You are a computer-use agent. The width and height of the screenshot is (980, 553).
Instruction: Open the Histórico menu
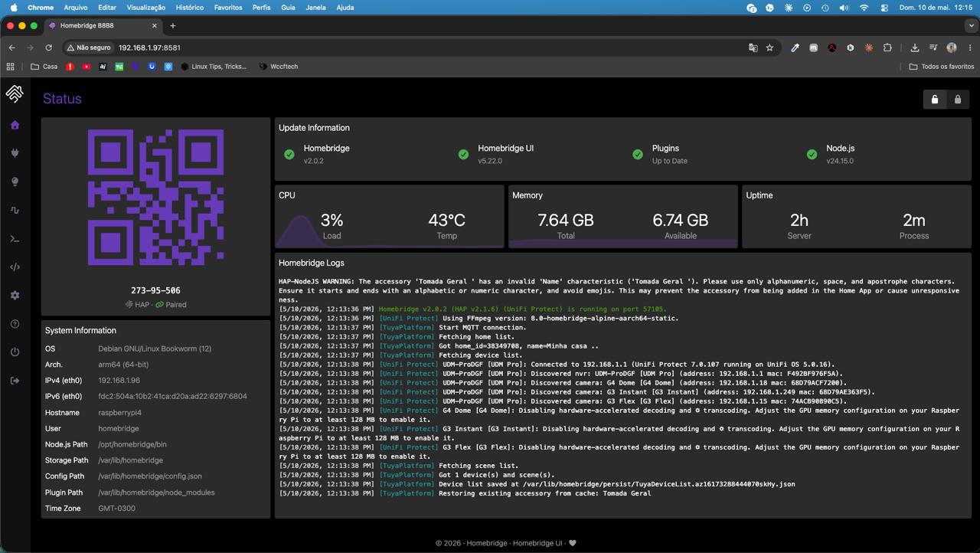pyautogui.click(x=189, y=8)
